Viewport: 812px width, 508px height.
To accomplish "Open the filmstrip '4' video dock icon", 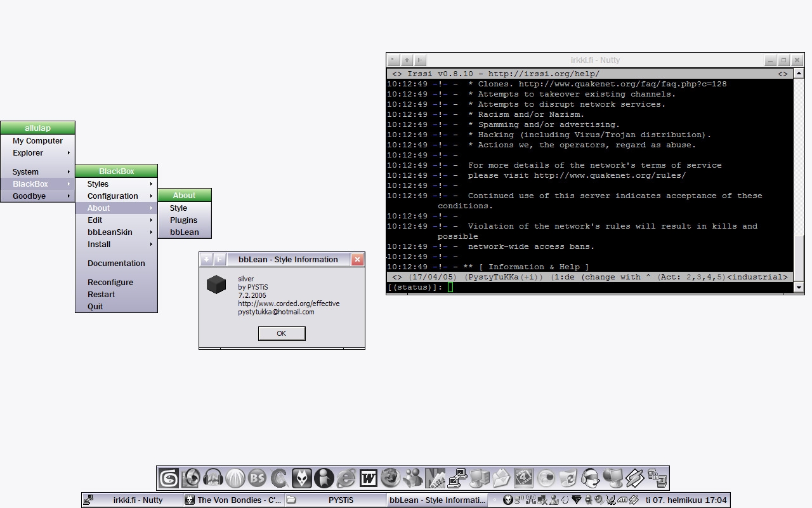I will click(x=523, y=478).
